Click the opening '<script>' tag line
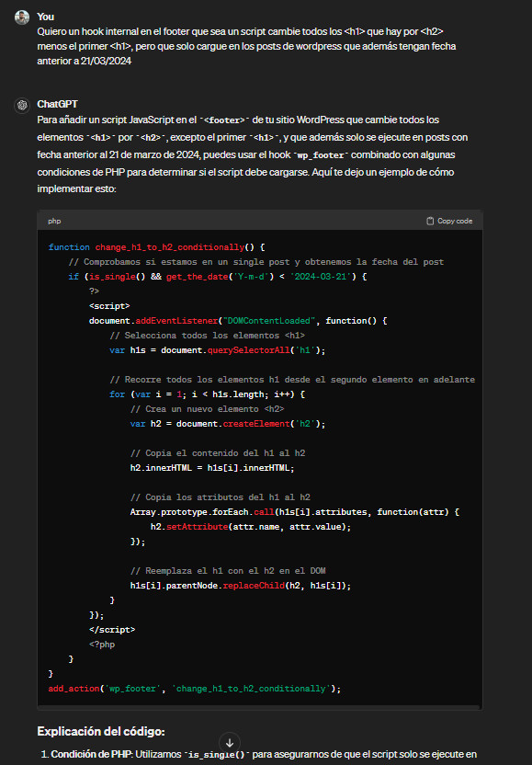532x765 pixels. pos(109,306)
